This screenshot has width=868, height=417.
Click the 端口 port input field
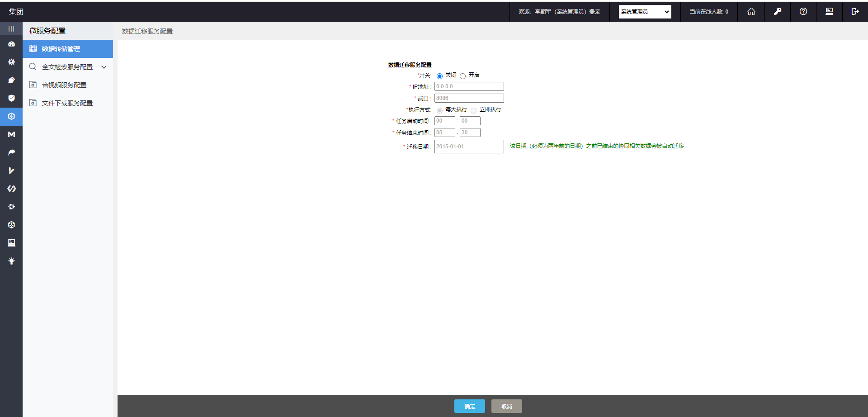[x=469, y=98]
